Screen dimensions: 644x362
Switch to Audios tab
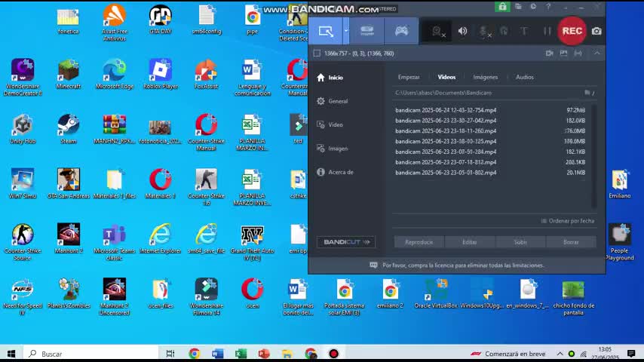pos(525,77)
